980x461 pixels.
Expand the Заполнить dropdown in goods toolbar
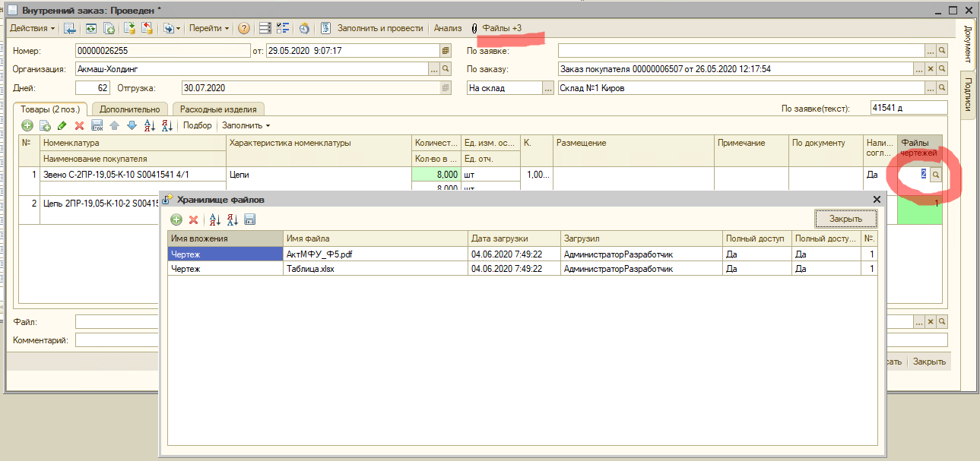pos(246,125)
